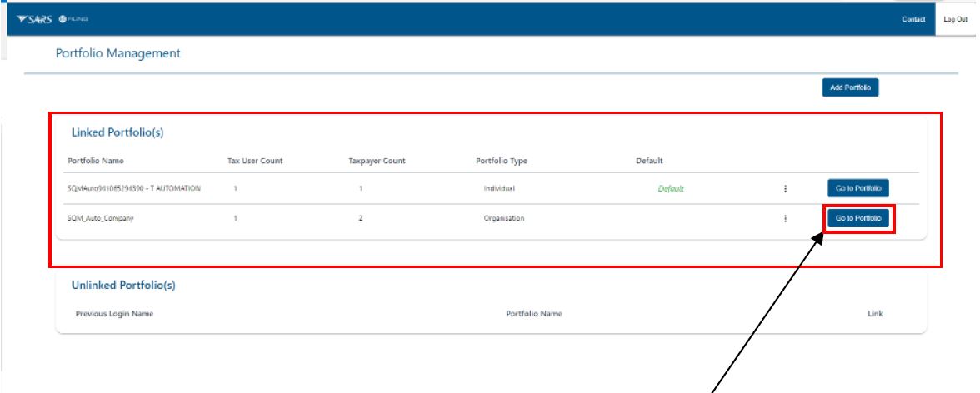Click the Portfolio Type column header
The height and width of the screenshot is (393, 980).
[x=502, y=161]
